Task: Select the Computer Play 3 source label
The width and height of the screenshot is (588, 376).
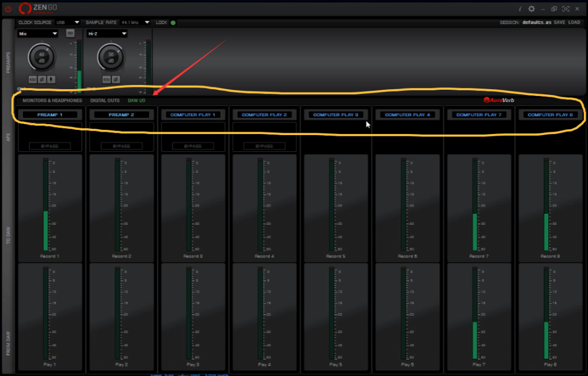Action: (336, 115)
